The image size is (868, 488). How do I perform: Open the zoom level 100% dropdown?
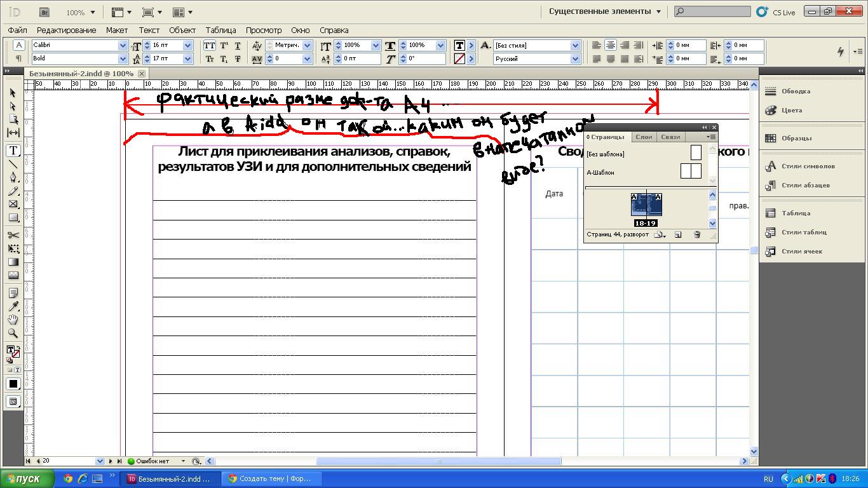click(92, 12)
